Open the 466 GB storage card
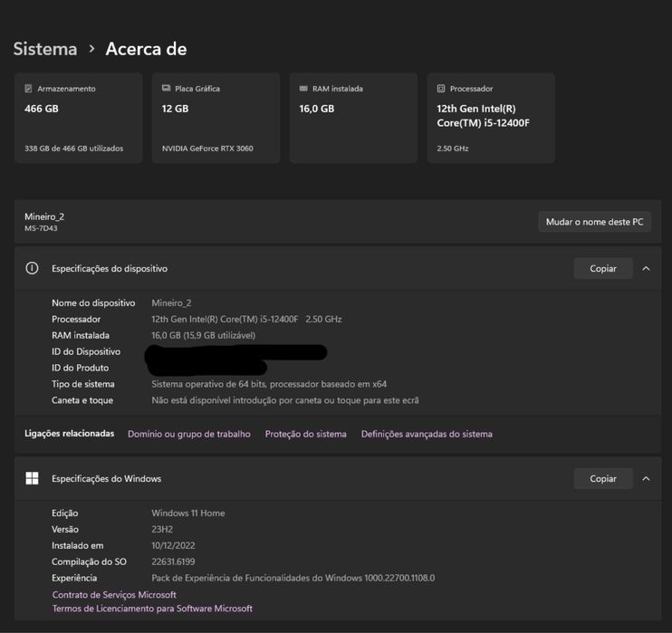Image resolution: width=672 pixels, height=633 pixels. tap(79, 118)
